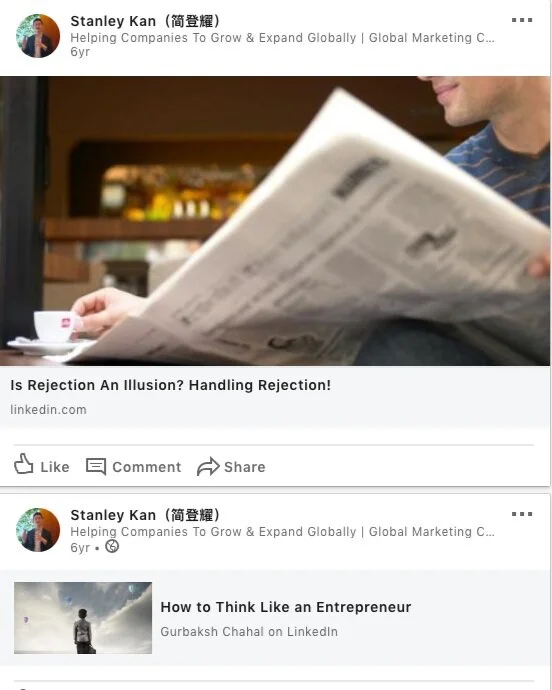552x690 pixels.
Task: Click the Share label text
Action: 245,467
